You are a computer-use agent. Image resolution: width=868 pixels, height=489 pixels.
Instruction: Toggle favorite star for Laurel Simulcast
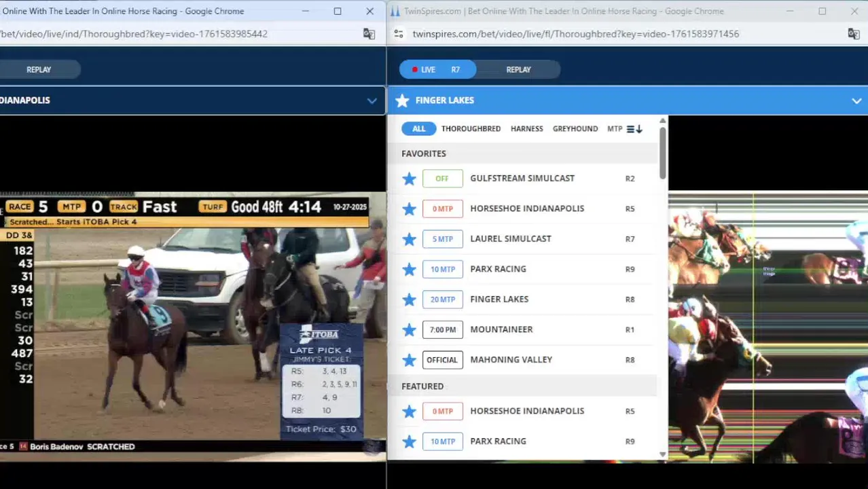pos(409,239)
